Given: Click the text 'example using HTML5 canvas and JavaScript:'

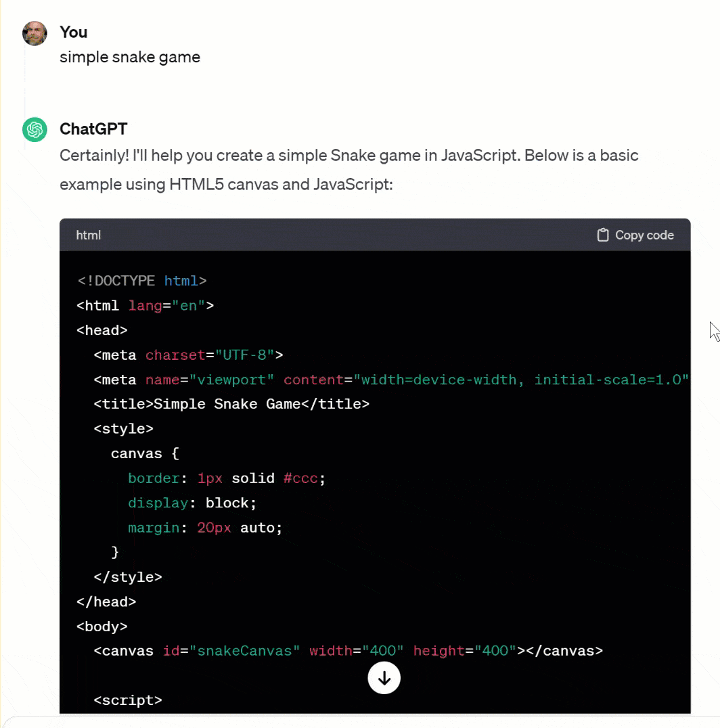Looking at the screenshot, I should point(226,185).
